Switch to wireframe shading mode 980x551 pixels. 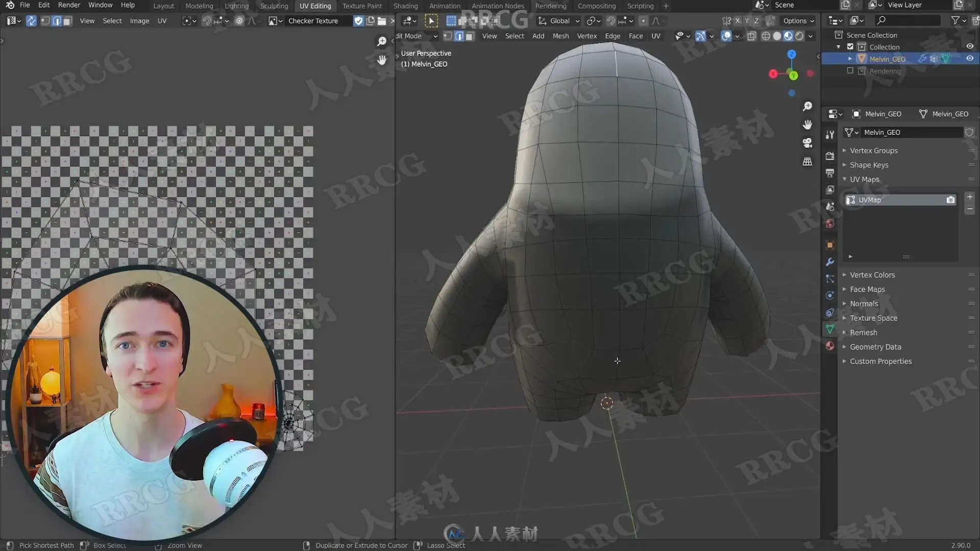(766, 36)
